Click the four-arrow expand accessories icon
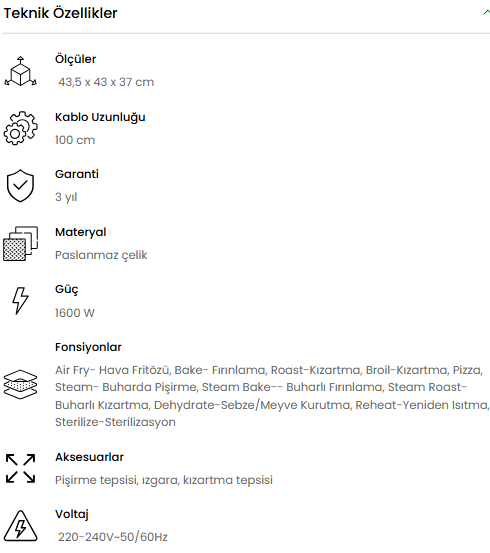The width and height of the screenshot is (490, 553). tap(20, 468)
